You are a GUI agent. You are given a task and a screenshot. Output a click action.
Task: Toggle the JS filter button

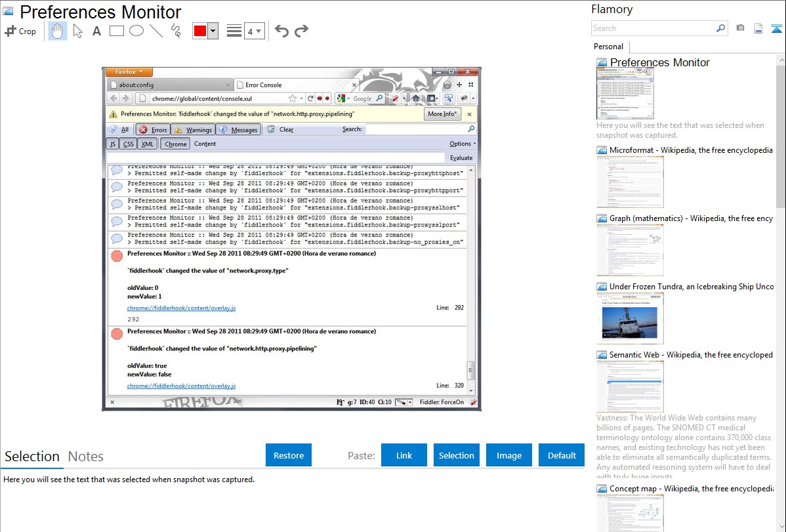click(113, 144)
